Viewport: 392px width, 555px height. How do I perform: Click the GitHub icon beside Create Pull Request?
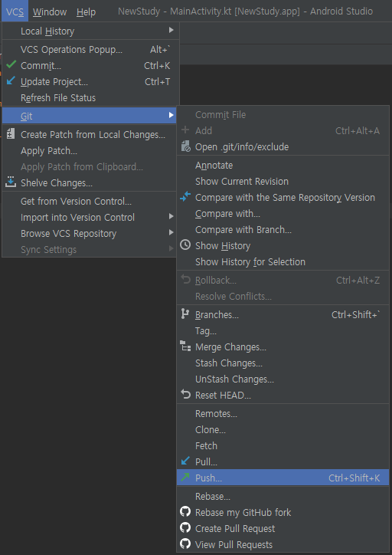click(185, 527)
